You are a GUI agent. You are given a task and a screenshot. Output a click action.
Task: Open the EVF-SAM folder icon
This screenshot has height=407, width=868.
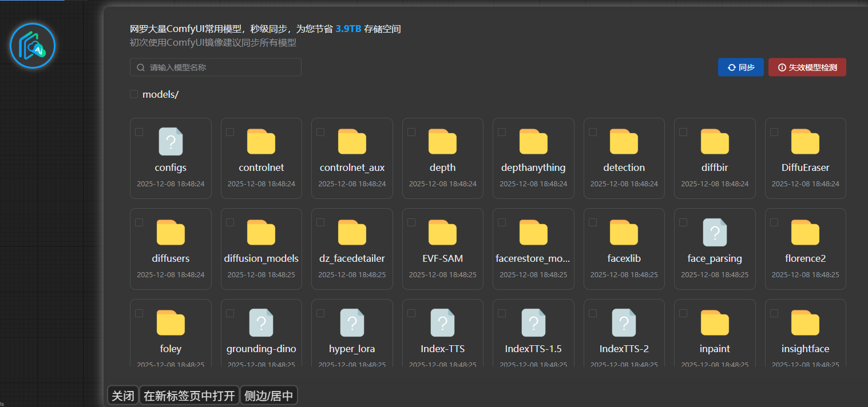coord(442,232)
